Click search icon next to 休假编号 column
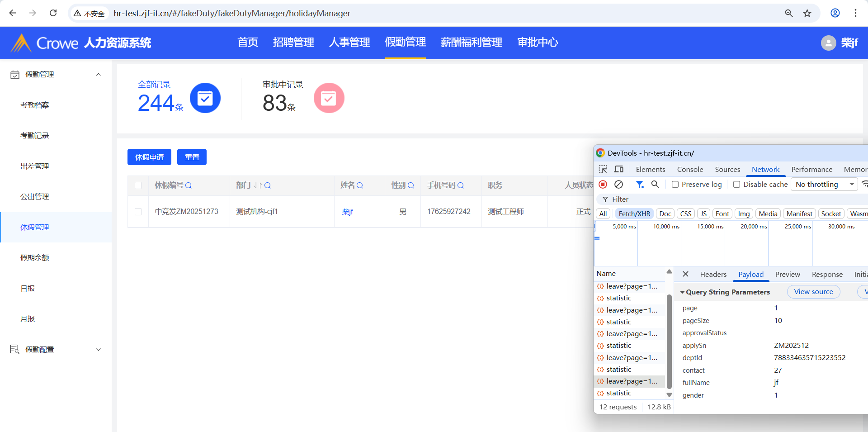This screenshot has width=868, height=432. pyautogui.click(x=189, y=185)
